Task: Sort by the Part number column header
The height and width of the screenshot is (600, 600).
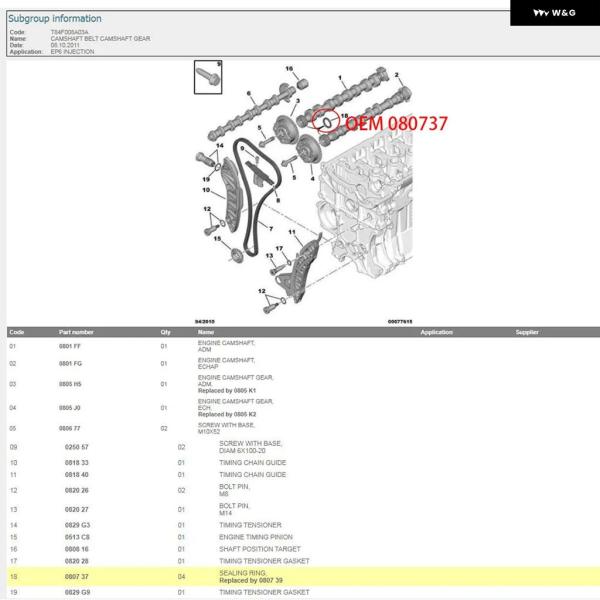Action: click(x=76, y=332)
